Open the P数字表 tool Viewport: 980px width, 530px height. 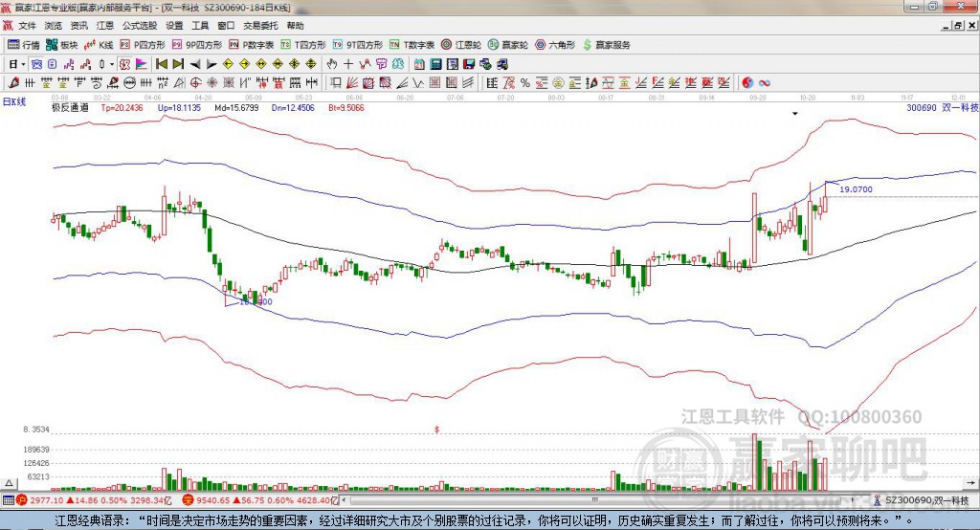point(252,45)
